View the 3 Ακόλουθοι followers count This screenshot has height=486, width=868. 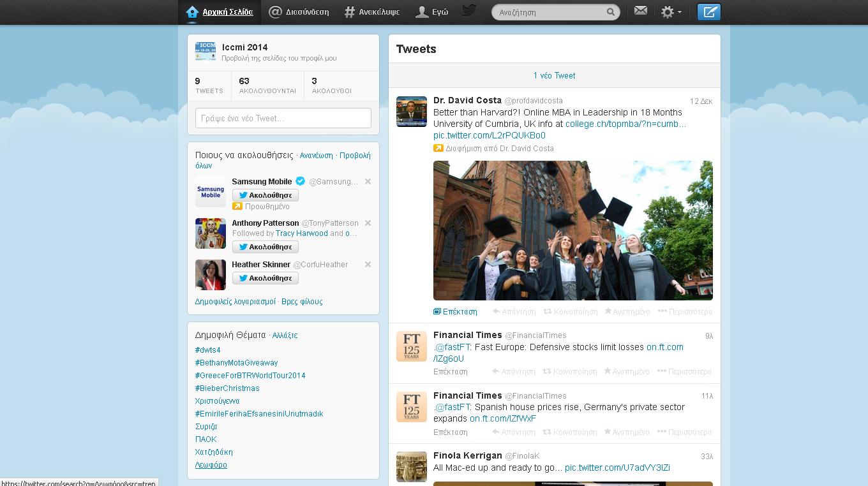coord(332,85)
